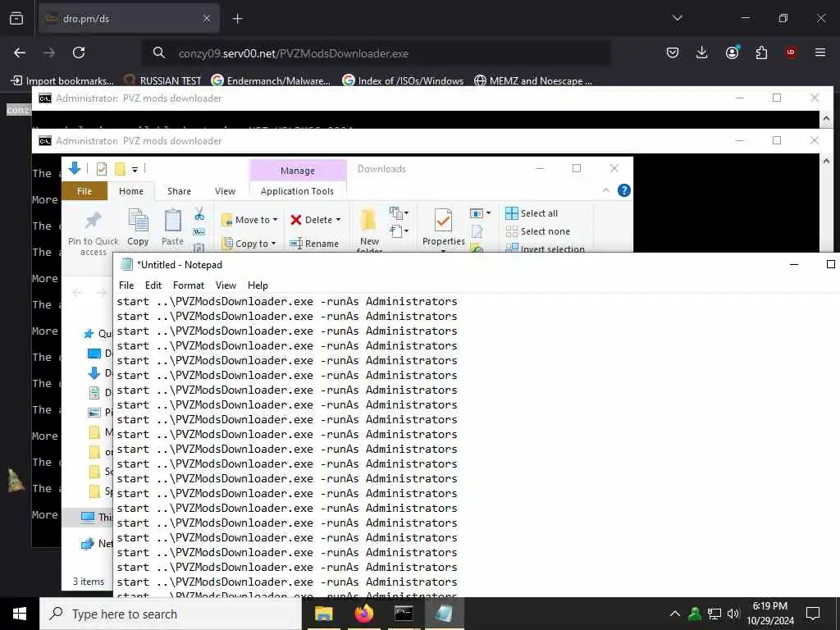Click Explorer quick access properties checkmark icon
Screen dimensions: 840x630
click(101, 169)
